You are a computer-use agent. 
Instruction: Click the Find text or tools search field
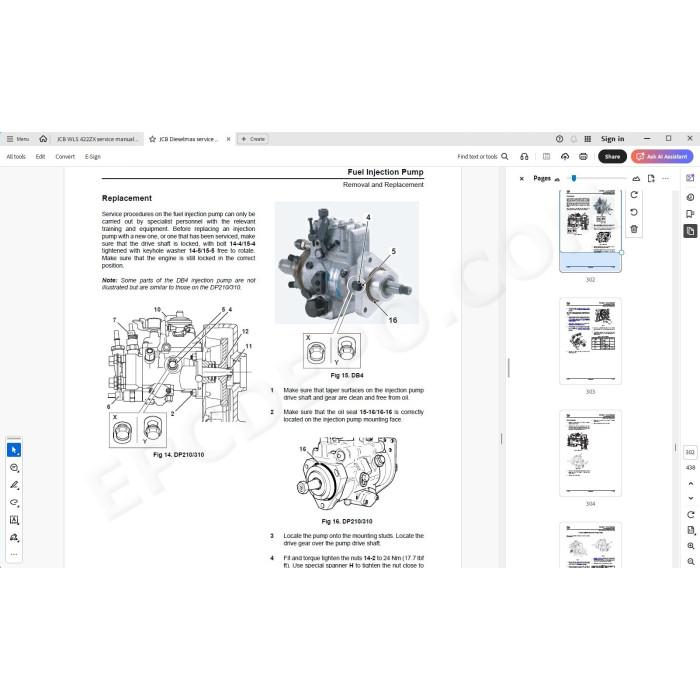coord(483,157)
